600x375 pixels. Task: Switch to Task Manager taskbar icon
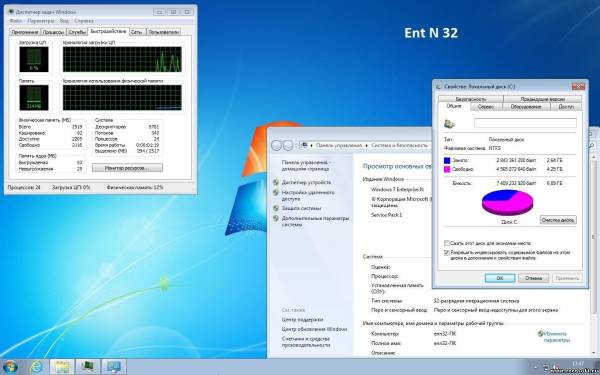pos(88,367)
